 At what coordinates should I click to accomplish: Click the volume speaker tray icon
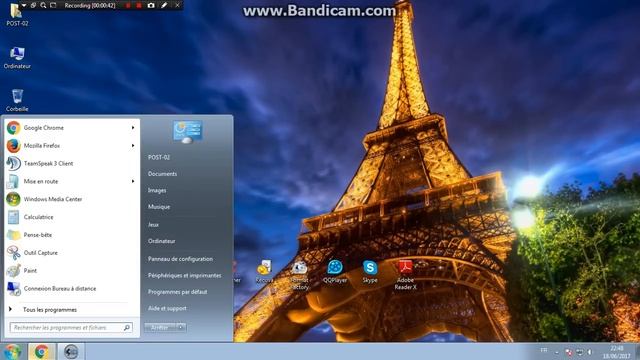(590, 352)
